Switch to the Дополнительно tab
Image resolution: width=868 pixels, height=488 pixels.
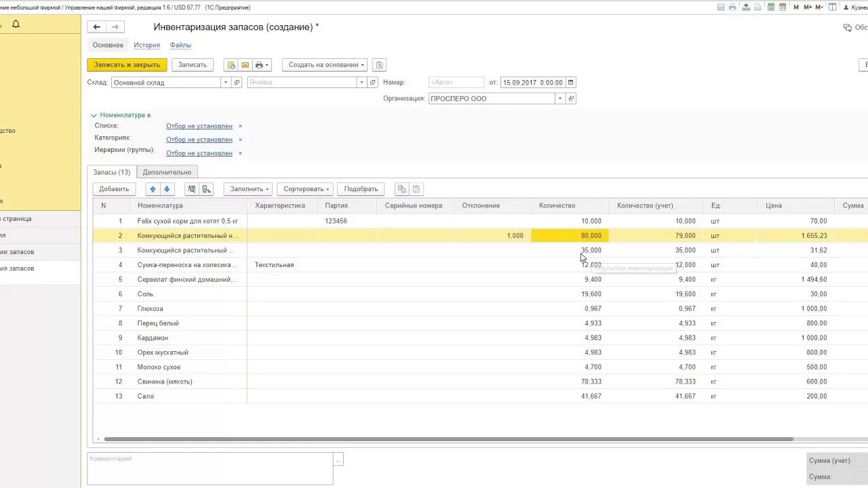167,172
